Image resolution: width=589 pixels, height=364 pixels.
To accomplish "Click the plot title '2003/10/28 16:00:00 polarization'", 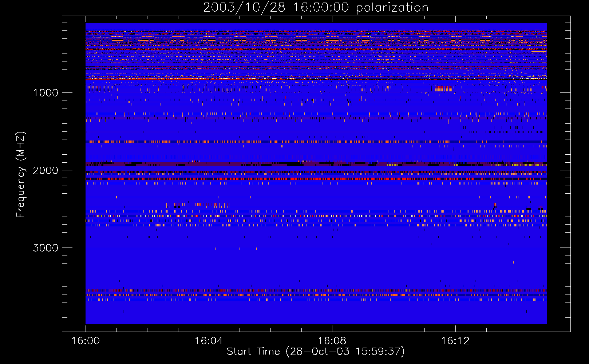I will tap(316, 7).
